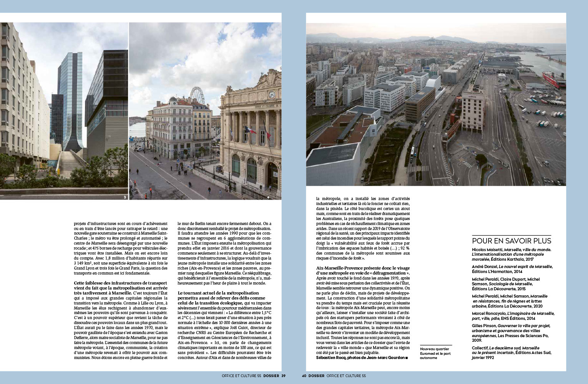The width and height of the screenshot is (588, 384).
Task: Click the clock on the palace facade
Action: pyautogui.click(x=272, y=94)
